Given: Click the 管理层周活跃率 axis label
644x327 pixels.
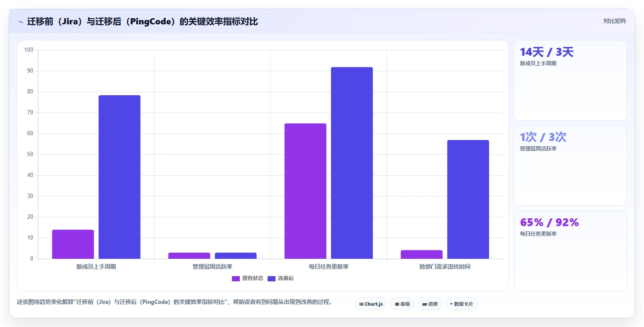Looking at the screenshot, I should tap(212, 267).
